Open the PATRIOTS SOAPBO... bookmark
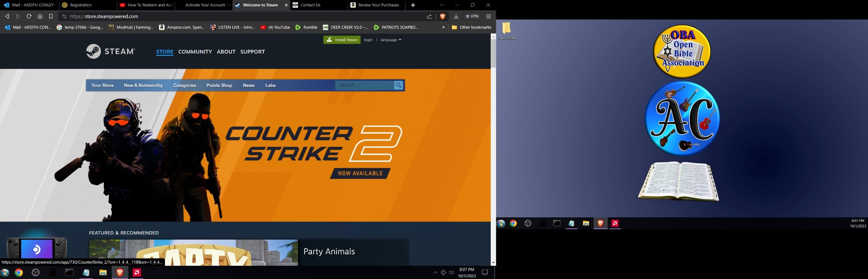Viewport: 868px width, 279px height. [396, 27]
